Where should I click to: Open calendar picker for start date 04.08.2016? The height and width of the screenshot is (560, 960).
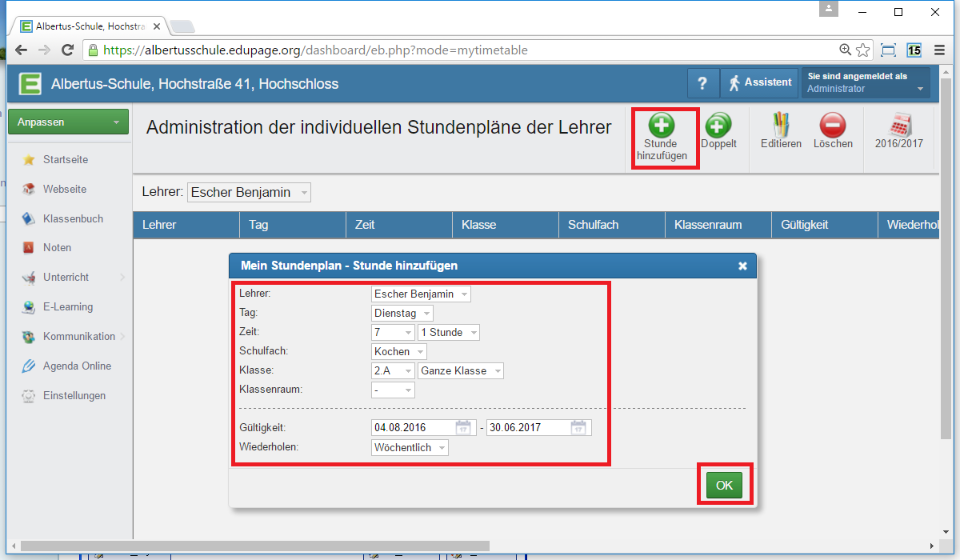(463, 428)
